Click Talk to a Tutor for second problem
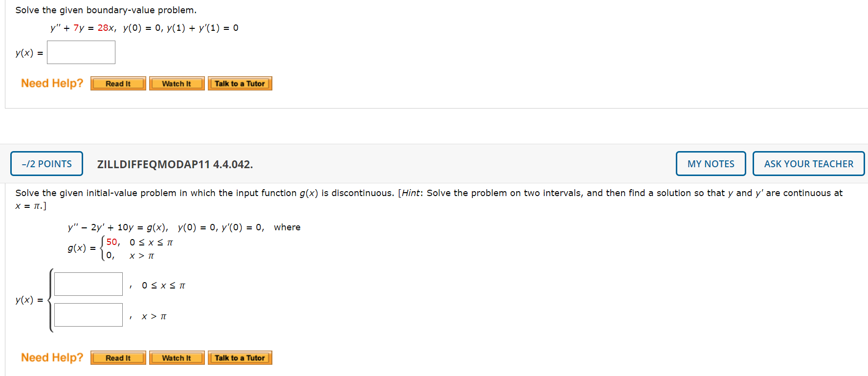Screen dimensions: 868x376 tap(240, 357)
